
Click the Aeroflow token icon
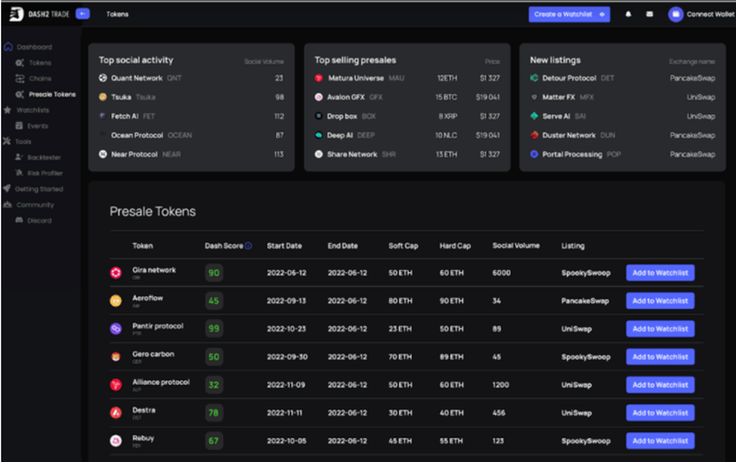(116, 301)
